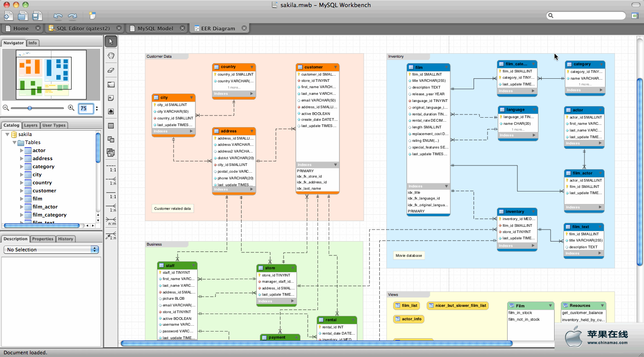Select the place new view tool
The width and height of the screenshot is (644, 357).
(x=111, y=140)
